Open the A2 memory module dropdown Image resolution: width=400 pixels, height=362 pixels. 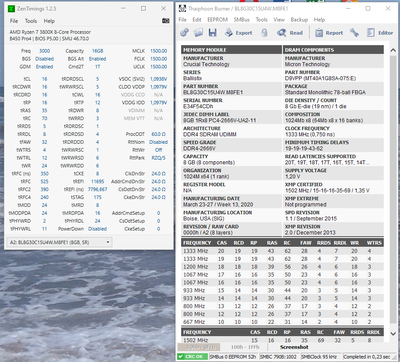click(59, 242)
